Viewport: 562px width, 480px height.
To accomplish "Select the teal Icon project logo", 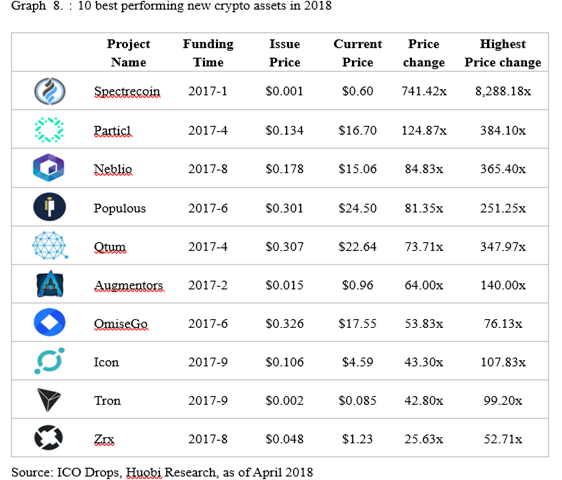I will tap(49, 361).
